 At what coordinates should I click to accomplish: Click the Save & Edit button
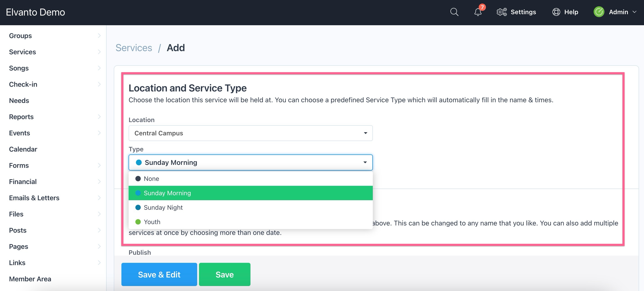click(x=159, y=275)
